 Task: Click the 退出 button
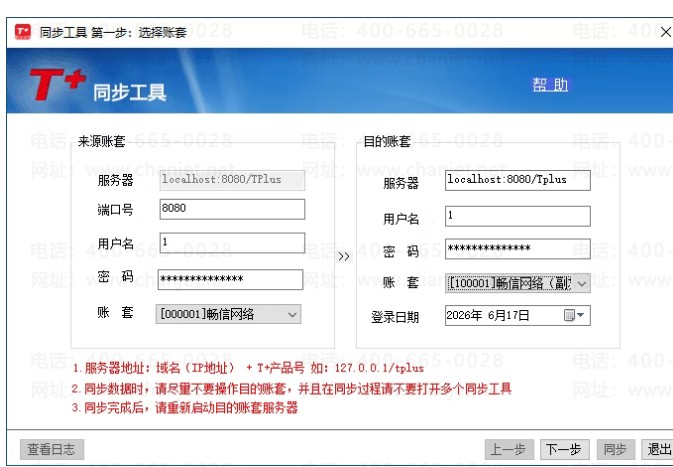pos(658,450)
